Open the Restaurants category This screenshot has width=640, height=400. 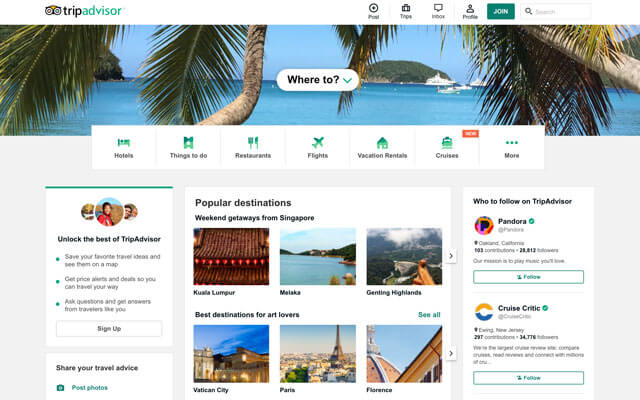[x=253, y=147]
